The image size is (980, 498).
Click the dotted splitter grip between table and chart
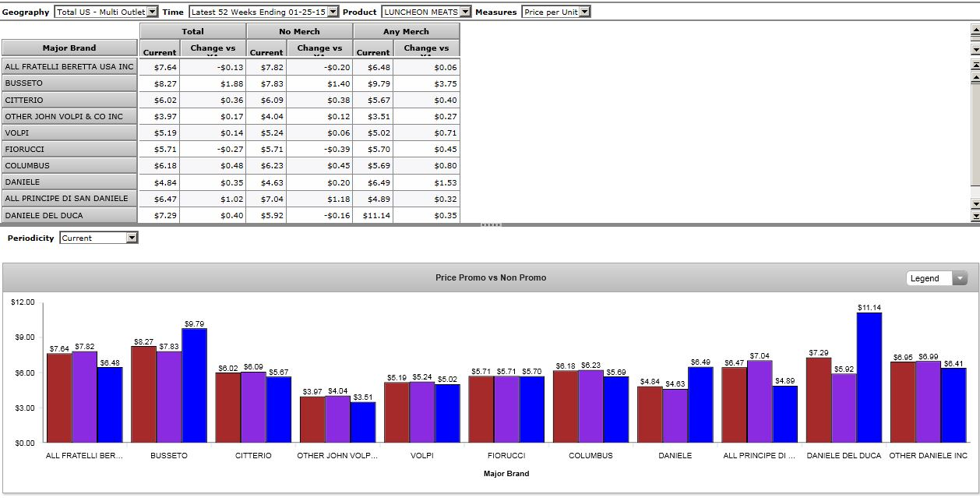tap(490, 225)
